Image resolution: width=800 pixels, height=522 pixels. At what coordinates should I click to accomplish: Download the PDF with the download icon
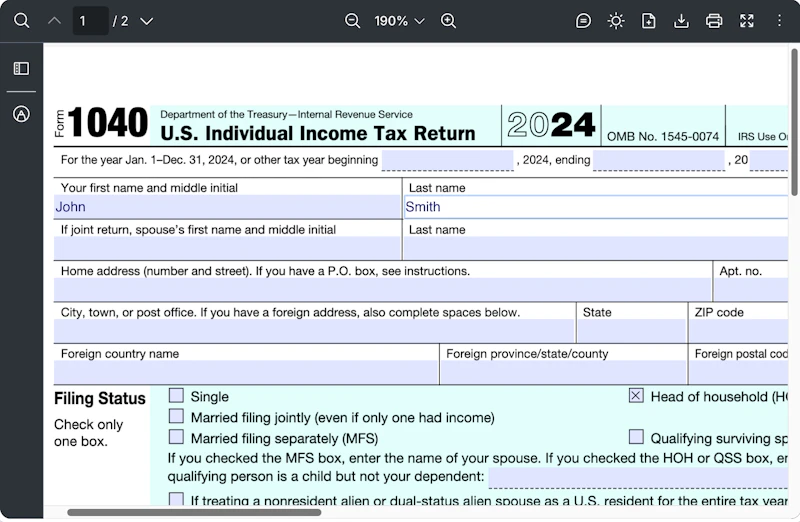pyautogui.click(x=681, y=21)
